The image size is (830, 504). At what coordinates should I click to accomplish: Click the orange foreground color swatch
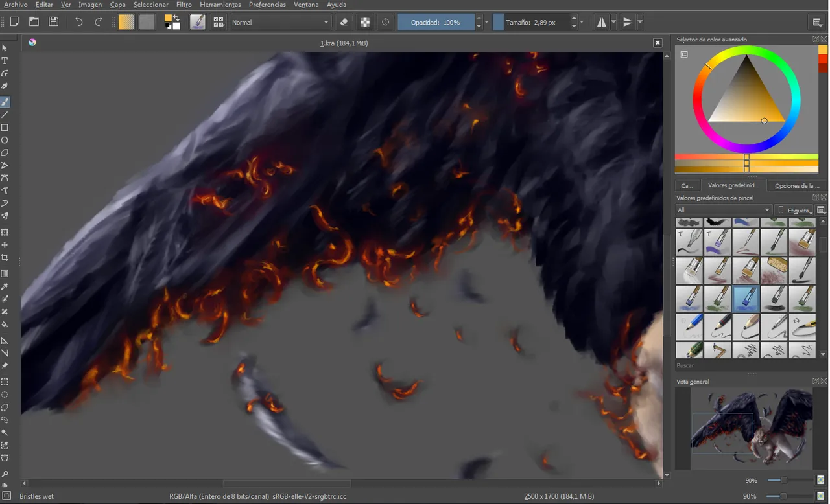pyautogui.click(x=169, y=19)
